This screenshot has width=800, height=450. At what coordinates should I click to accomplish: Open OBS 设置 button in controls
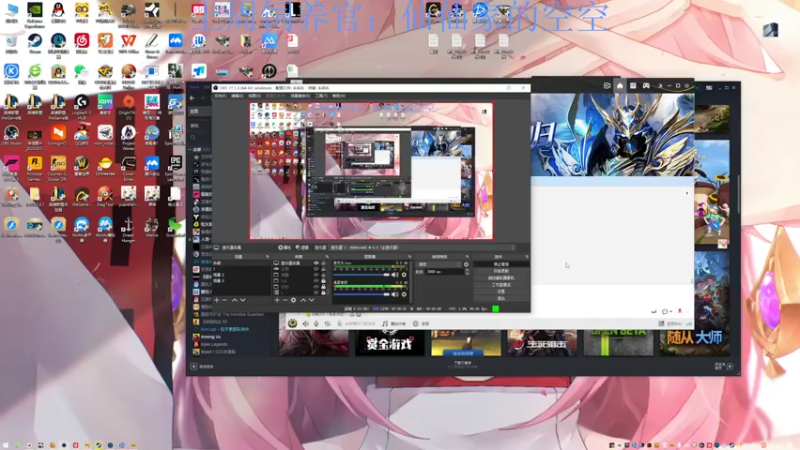coord(501,291)
